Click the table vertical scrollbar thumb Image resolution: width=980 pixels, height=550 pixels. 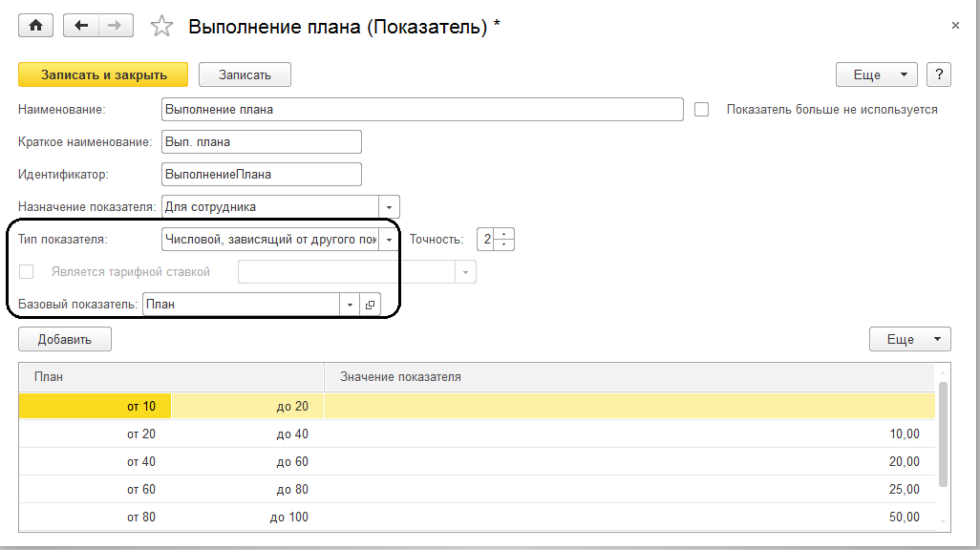[x=943, y=434]
